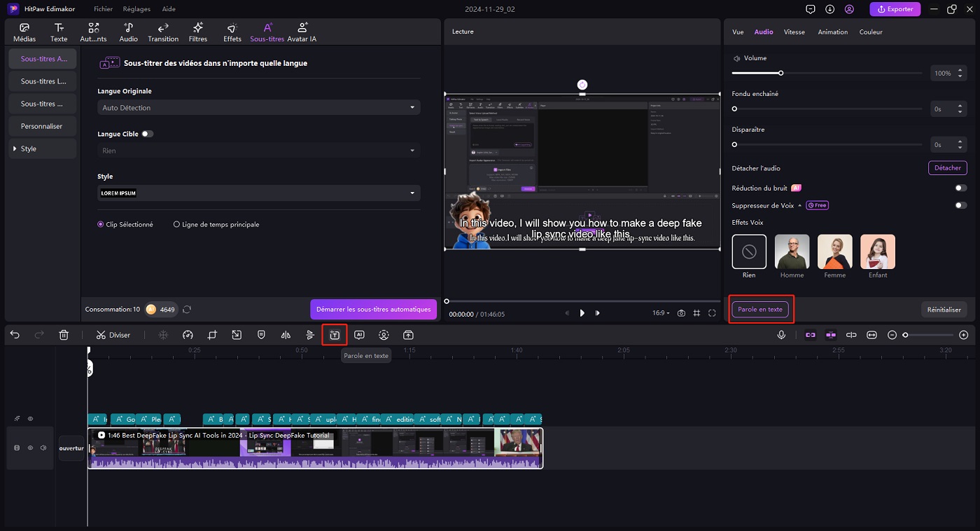The image size is (980, 531).
Task: Select the Femme voice effect thumbnail
Action: pos(834,251)
